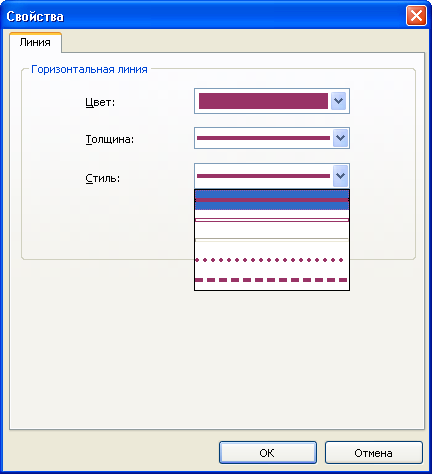Confirm with the OK button
The height and width of the screenshot is (474, 432).
pyautogui.click(x=268, y=453)
